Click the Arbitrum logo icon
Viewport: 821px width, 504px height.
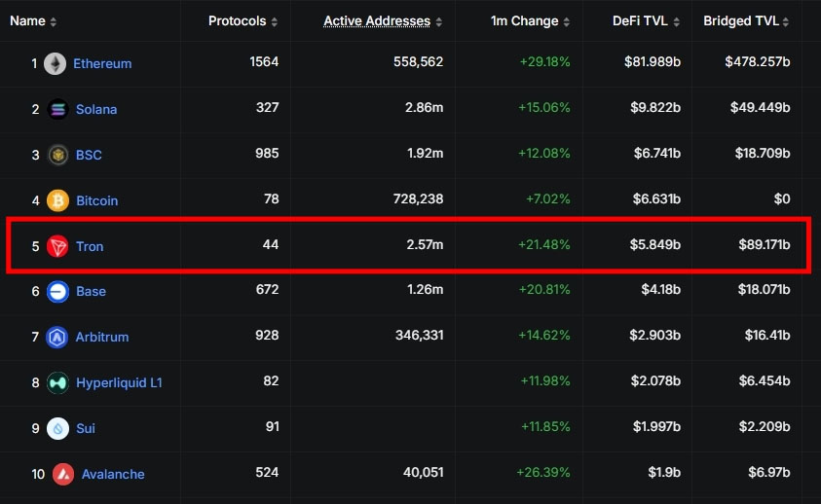(57, 337)
